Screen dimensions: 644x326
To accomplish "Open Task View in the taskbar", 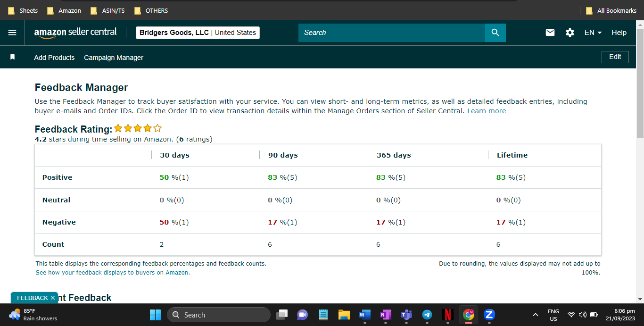I will coord(282,315).
